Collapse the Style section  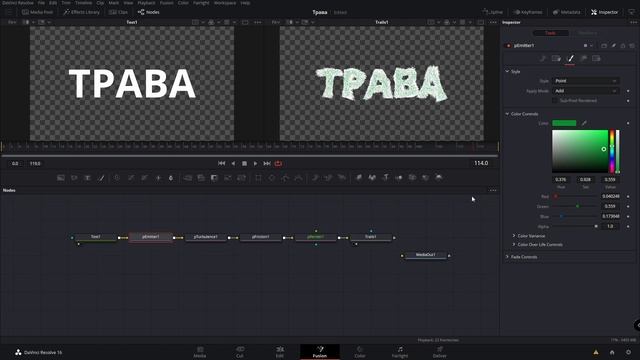[507, 71]
